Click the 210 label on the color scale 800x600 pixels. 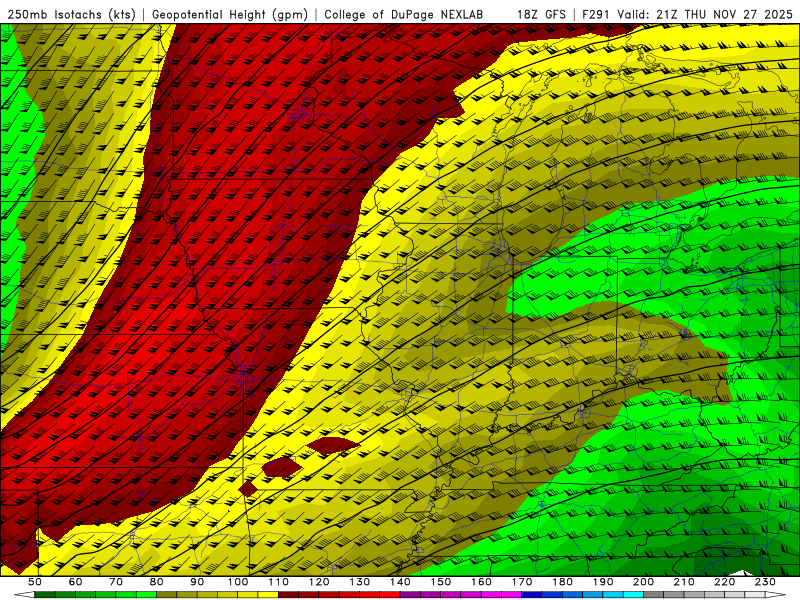tap(685, 582)
